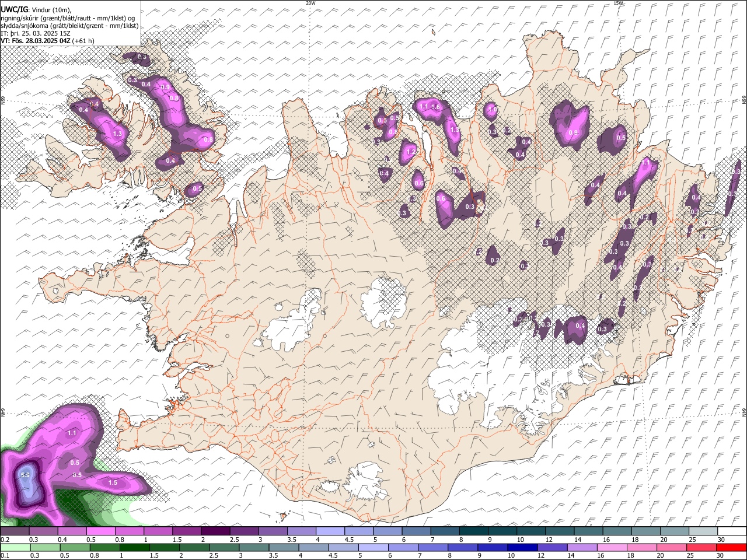Select the deep blue bottom-row swatch between 10 and 12
The width and height of the screenshot is (747, 560).
tap(522, 547)
